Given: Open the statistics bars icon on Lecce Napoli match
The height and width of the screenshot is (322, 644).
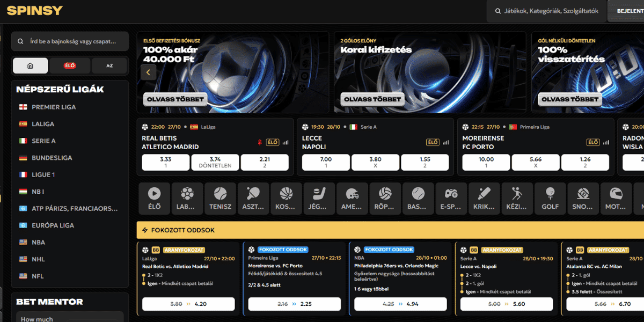Looking at the screenshot, I should [446, 142].
